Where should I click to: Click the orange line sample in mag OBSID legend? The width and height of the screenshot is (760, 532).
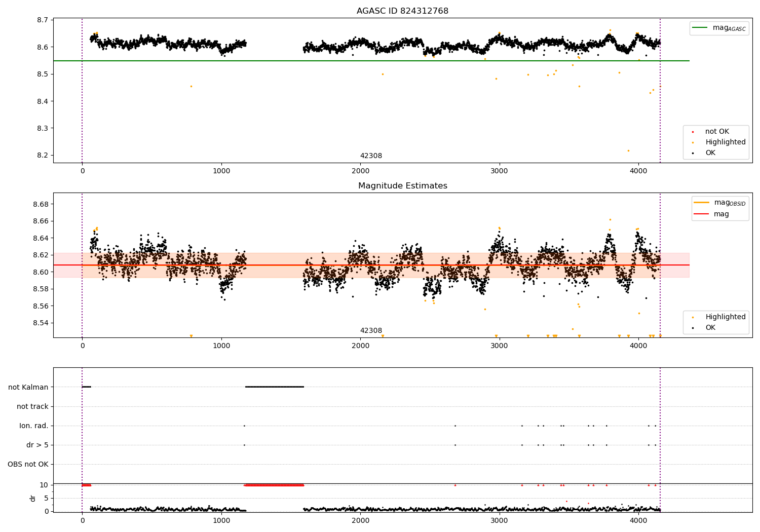(702, 203)
